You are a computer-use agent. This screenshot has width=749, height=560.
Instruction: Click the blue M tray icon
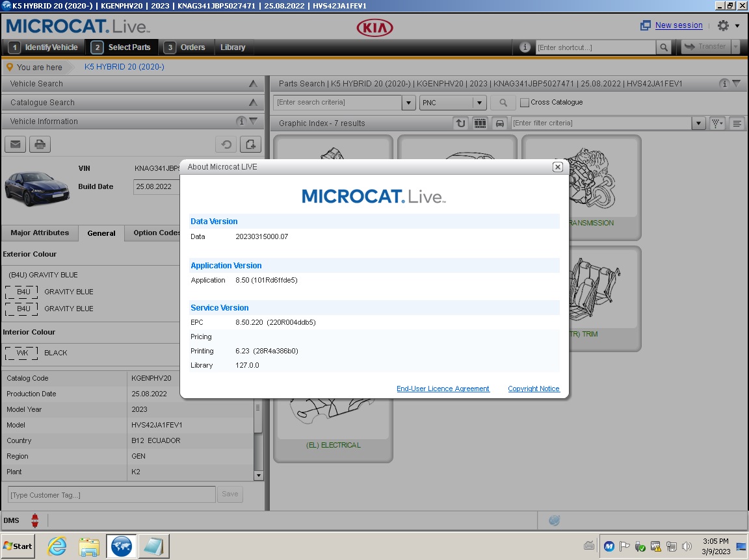609,546
